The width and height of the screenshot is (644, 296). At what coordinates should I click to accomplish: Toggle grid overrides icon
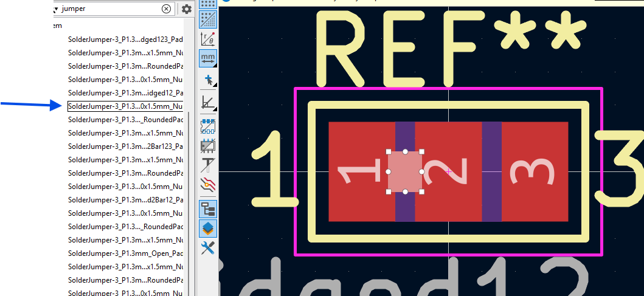[x=208, y=19]
